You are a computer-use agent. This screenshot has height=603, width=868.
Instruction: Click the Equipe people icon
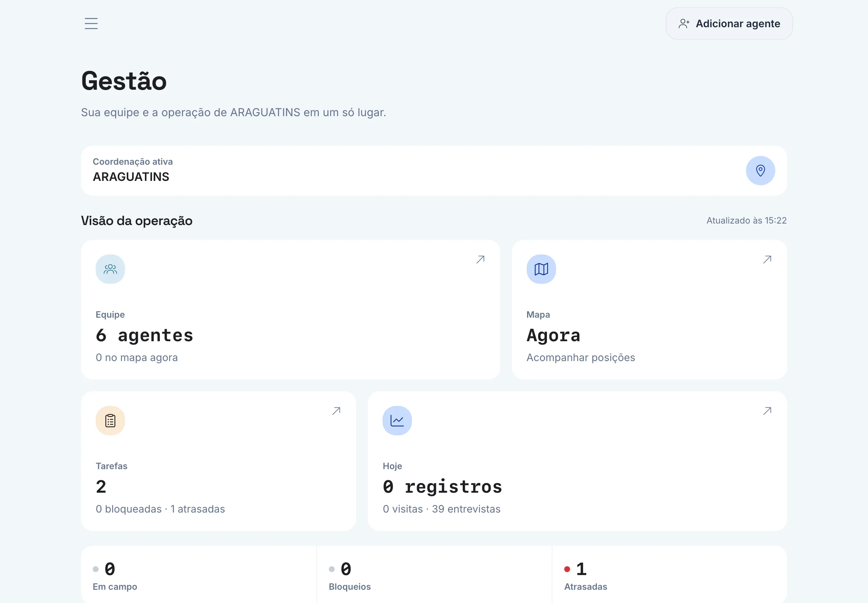[110, 269]
